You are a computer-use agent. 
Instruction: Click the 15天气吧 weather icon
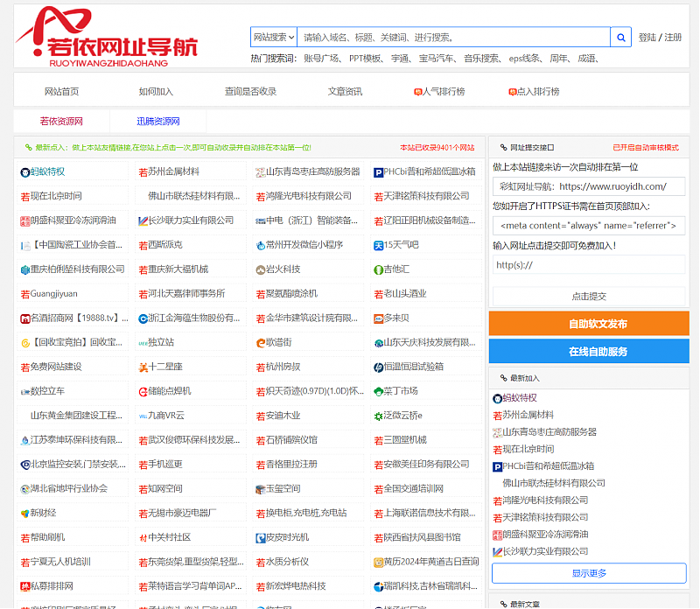(378, 246)
